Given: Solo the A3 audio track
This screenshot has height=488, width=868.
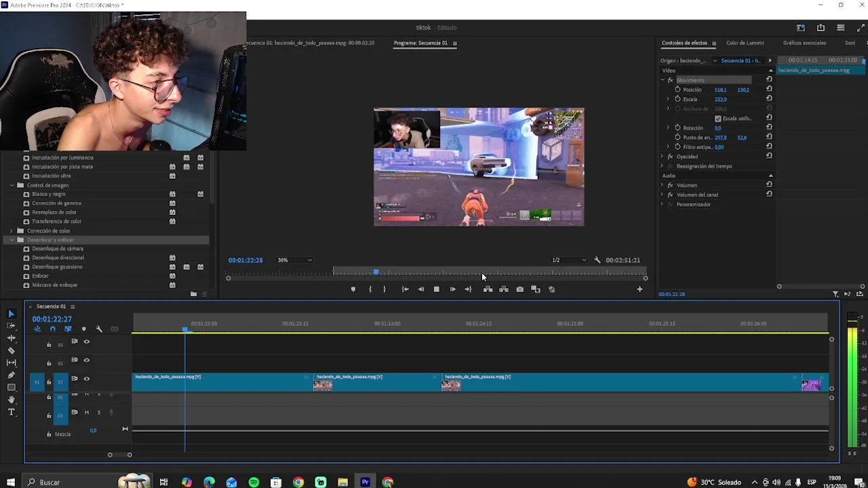Looking at the screenshot, I should coord(99,412).
